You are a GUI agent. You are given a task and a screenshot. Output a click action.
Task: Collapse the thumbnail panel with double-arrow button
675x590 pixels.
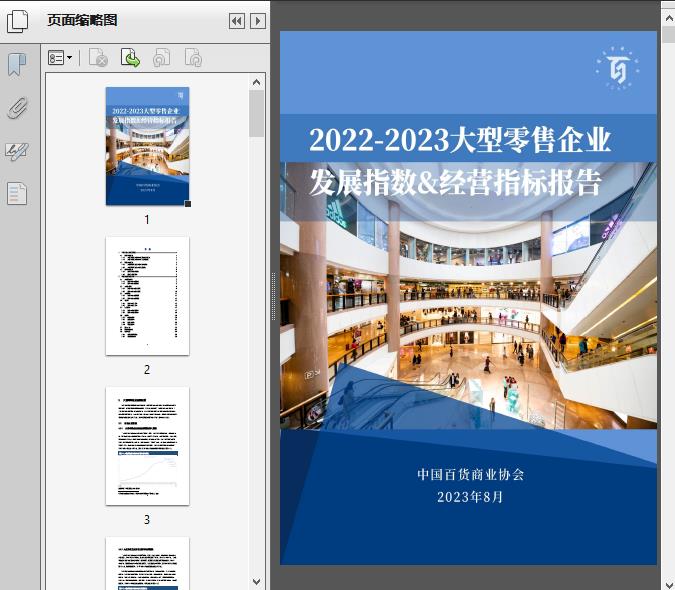click(x=237, y=21)
